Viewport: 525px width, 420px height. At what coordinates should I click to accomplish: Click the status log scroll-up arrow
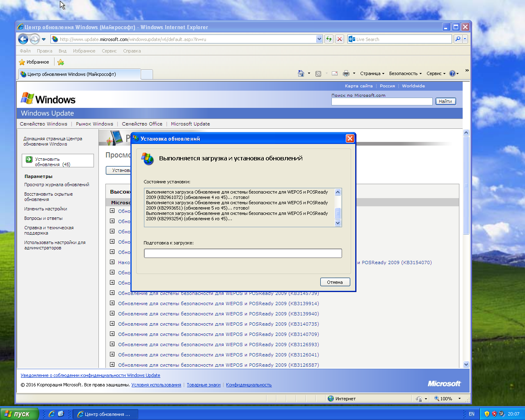point(338,192)
